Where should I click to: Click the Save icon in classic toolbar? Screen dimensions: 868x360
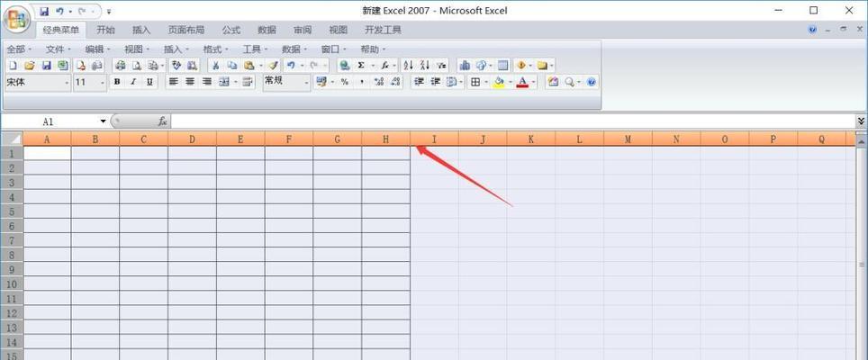[x=47, y=66]
